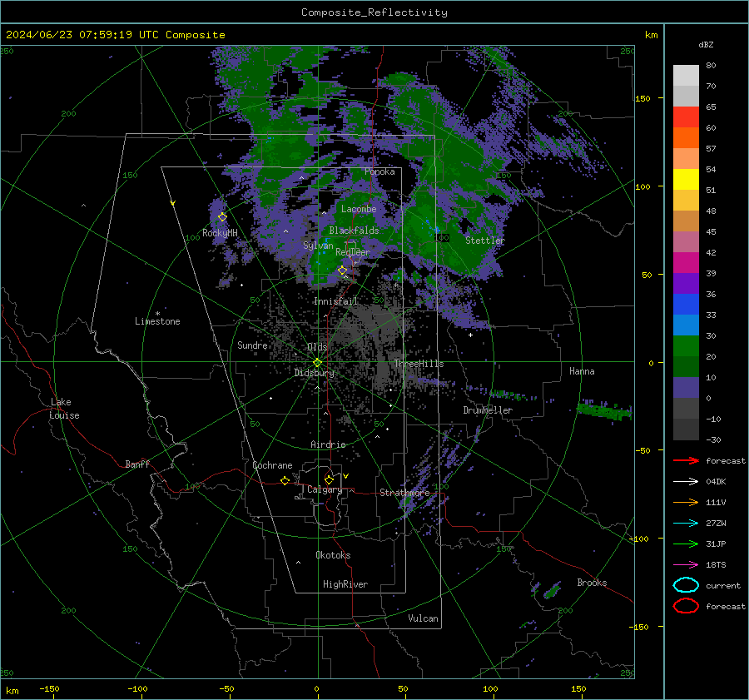The image size is (749, 700).
Task: Click the yellow diamond marker below RedDeer
Action: point(342,271)
